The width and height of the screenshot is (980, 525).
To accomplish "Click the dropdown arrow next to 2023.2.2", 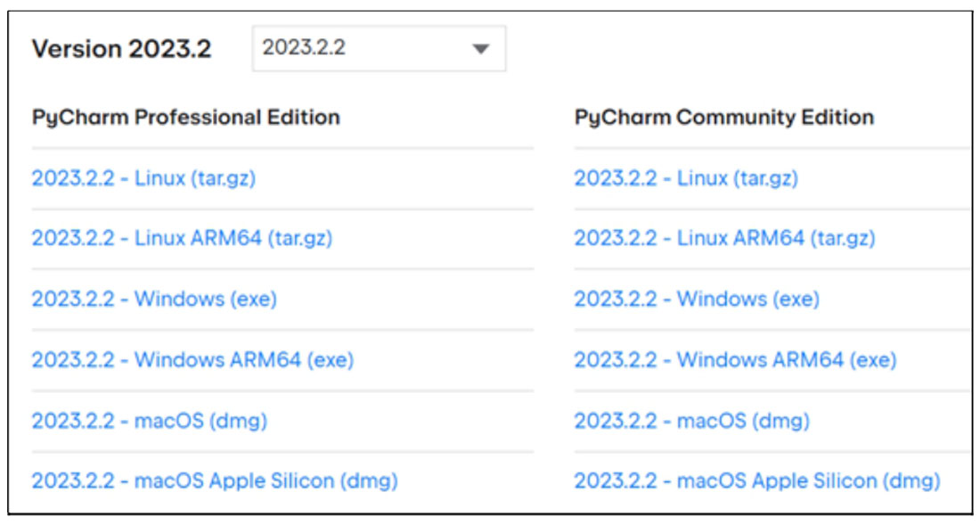I will [x=480, y=49].
